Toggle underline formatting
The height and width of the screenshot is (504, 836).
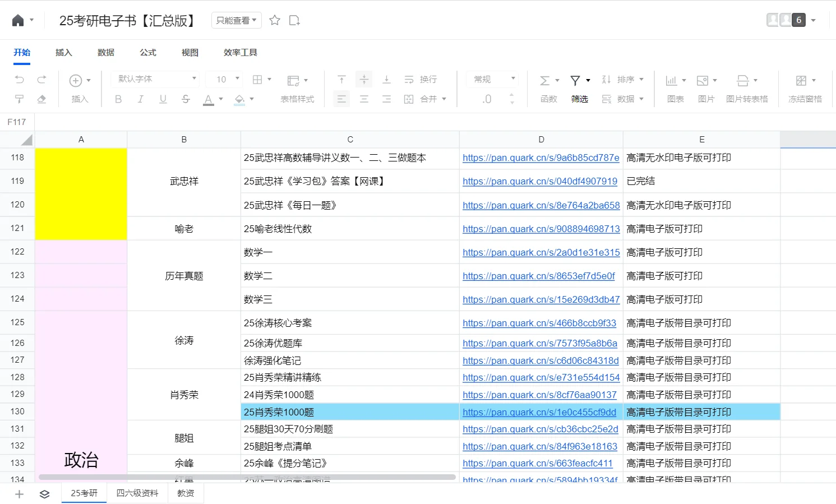[163, 99]
